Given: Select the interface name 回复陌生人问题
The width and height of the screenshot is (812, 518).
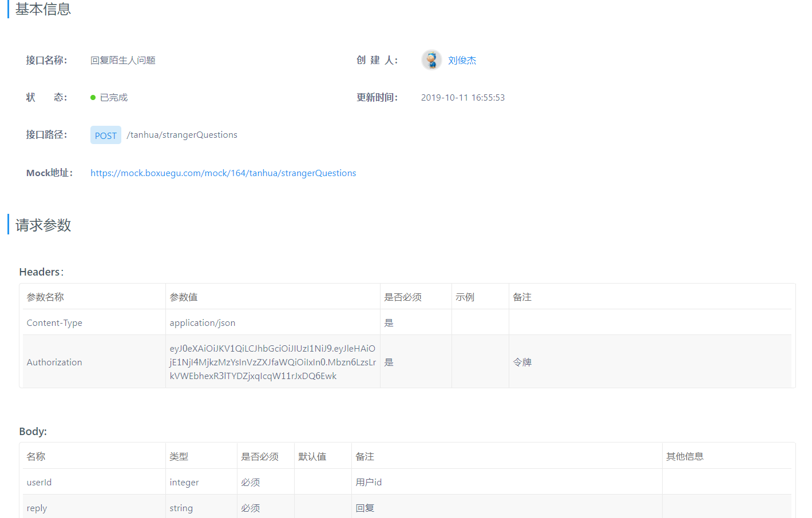Looking at the screenshot, I should 123,60.
